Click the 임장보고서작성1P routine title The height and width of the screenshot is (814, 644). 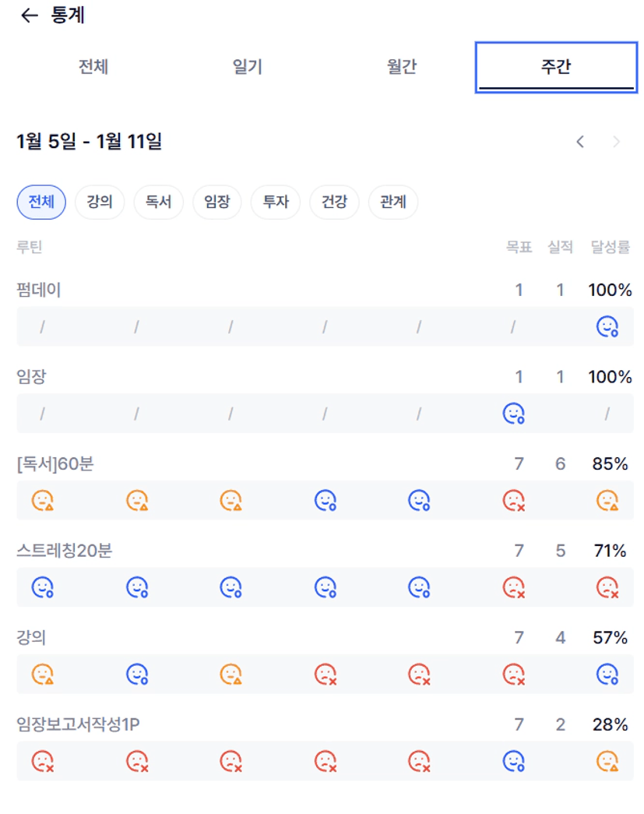[78, 724]
